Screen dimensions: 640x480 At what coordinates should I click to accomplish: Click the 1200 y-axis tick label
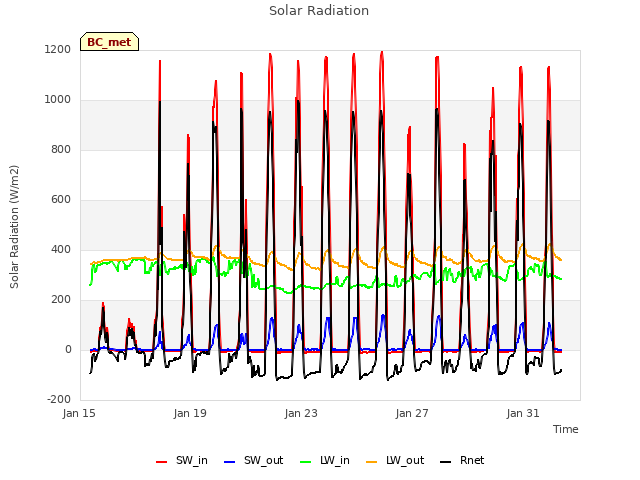tap(58, 50)
